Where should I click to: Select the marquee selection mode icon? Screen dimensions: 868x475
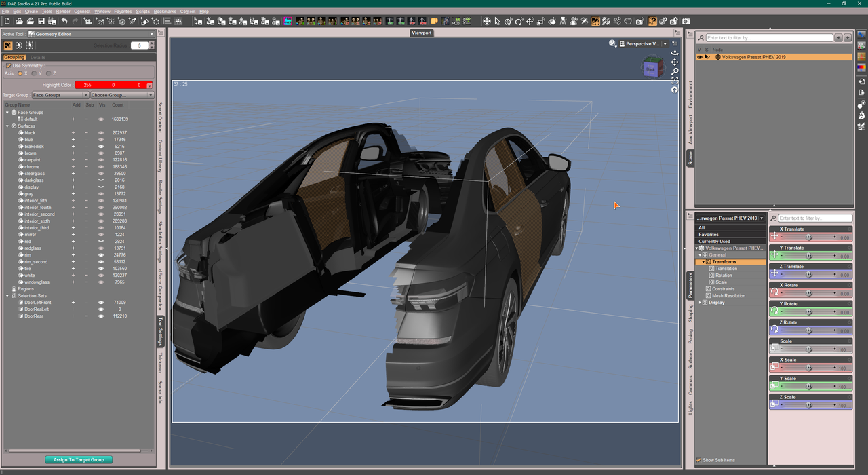tap(29, 45)
